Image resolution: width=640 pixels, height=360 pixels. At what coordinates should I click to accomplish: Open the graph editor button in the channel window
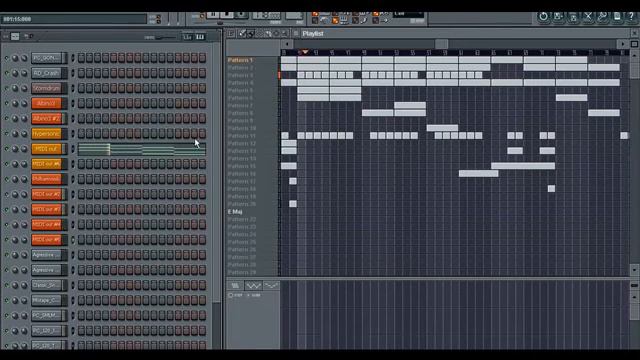point(188,37)
